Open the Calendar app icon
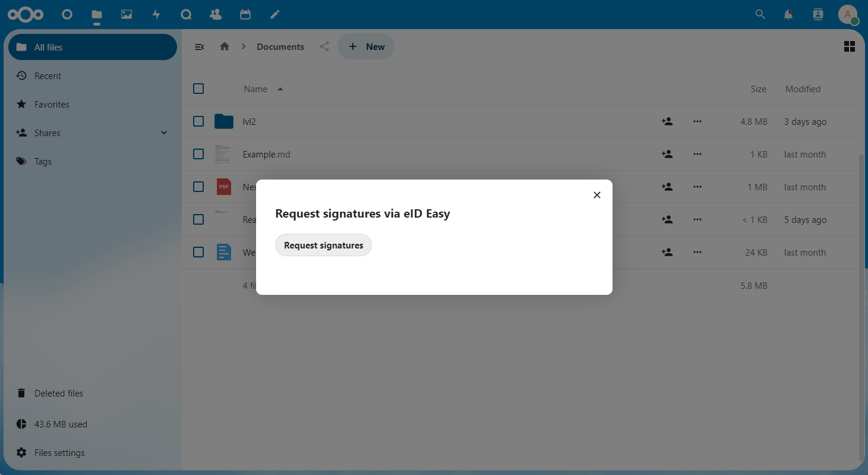The image size is (868, 475). coord(245,14)
